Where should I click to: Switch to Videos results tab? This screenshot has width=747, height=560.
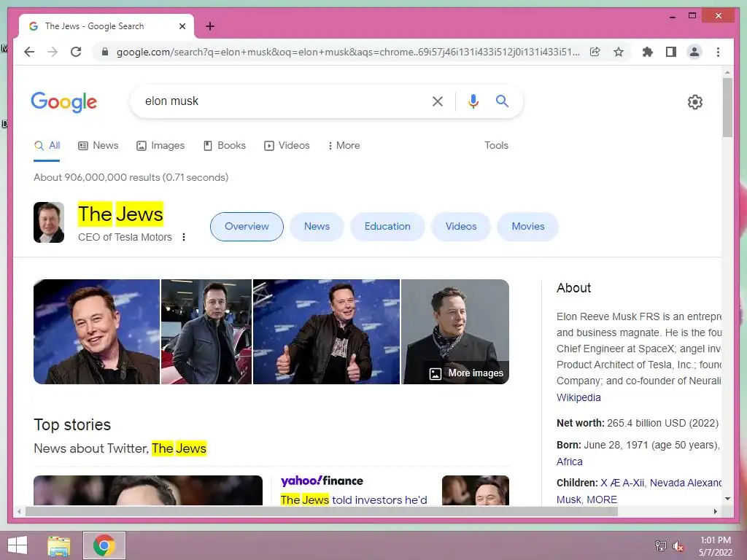click(287, 145)
